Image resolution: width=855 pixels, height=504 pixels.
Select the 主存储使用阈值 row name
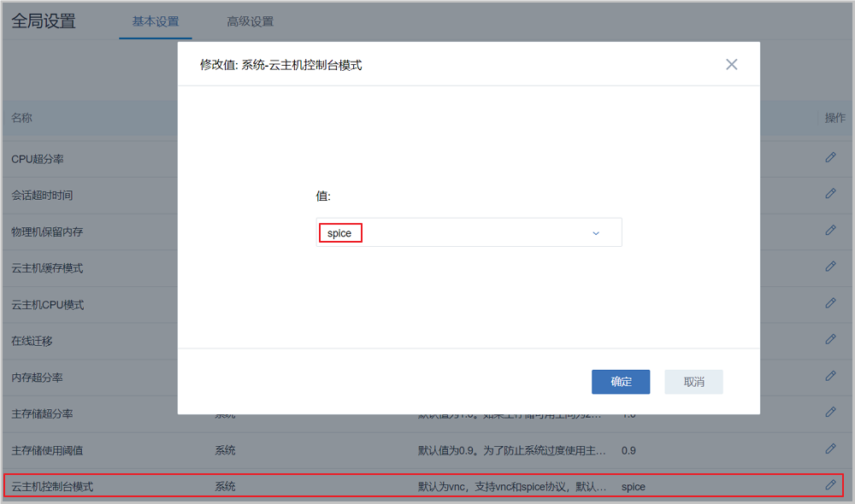[x=47, y=450]
